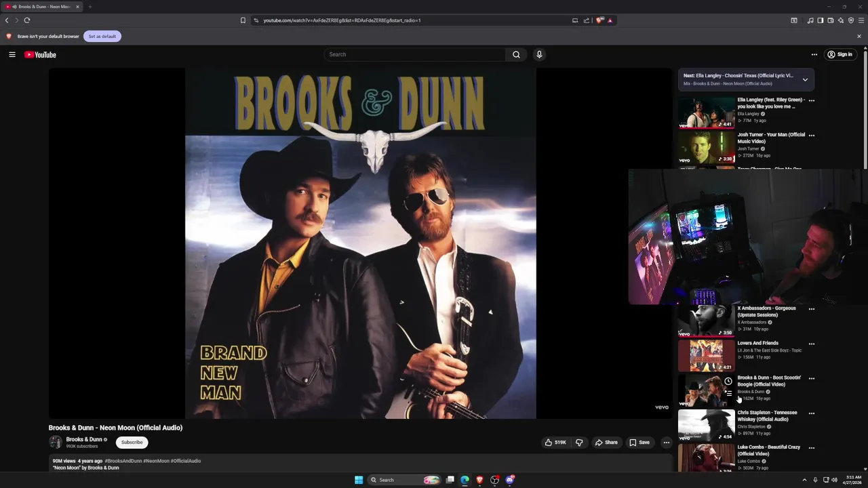
Task: Click the #OfficialAudio hashtag
Action: point(186,461)
